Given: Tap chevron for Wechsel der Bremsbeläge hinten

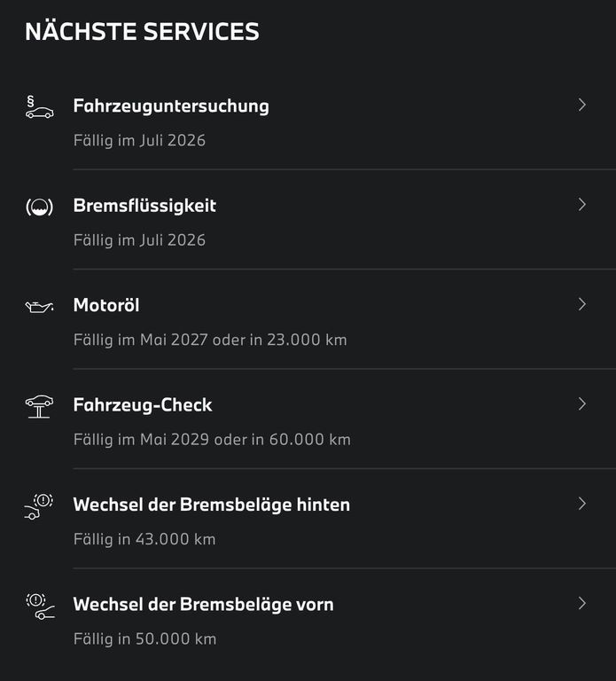Looking at the screenshot, I should pyautogui.click(x=582, y=504).
